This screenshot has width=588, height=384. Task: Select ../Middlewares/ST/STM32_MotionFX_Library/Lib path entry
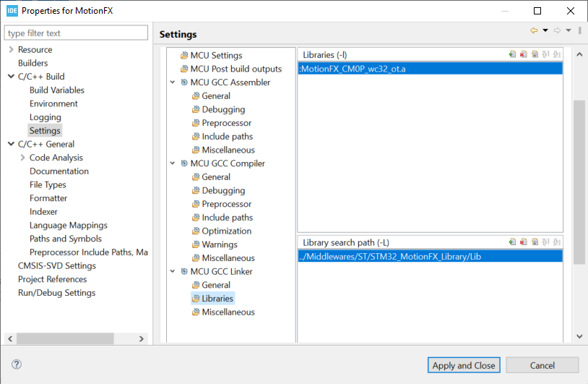coord(430,257)
